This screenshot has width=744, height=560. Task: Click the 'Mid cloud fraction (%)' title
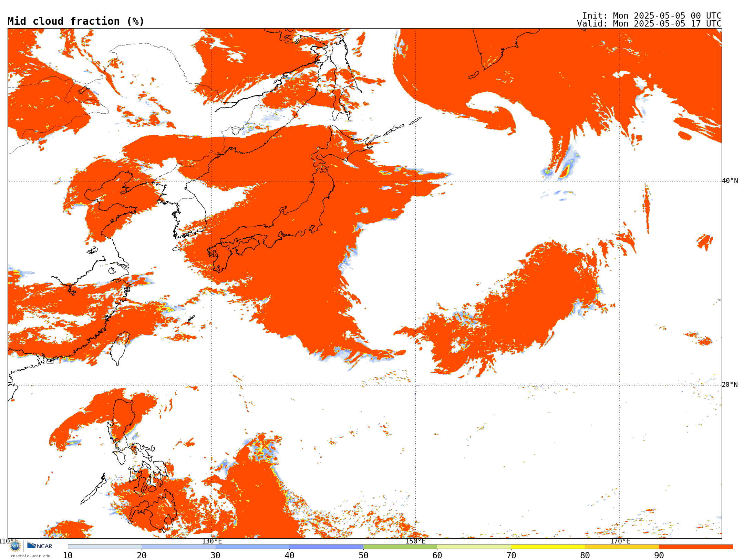(76, 21)
